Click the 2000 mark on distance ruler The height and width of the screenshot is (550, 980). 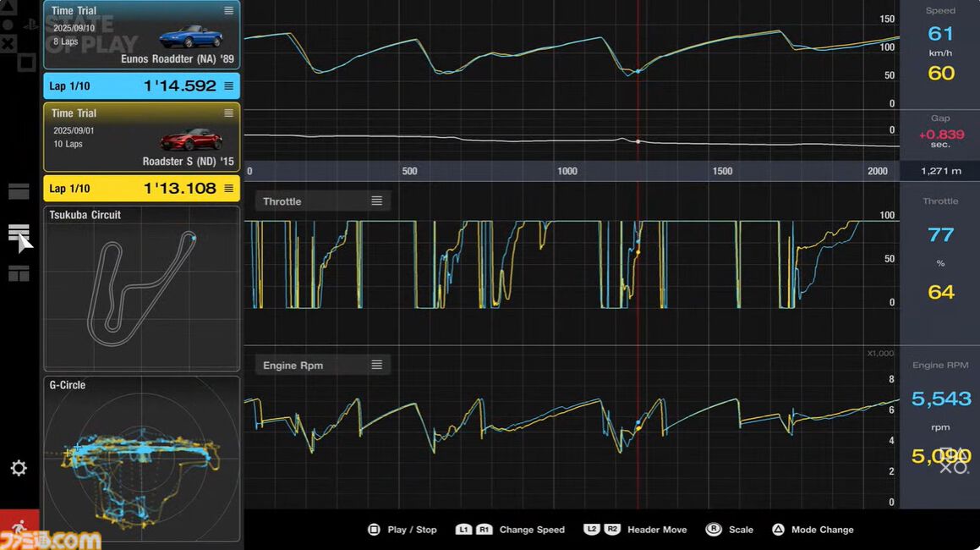pos(877,171)
